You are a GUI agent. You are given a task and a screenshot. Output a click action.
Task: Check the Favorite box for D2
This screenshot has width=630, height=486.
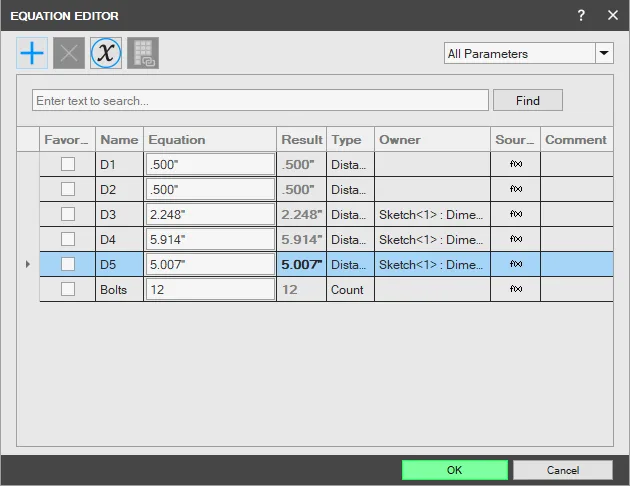click(x=68, y=189)
